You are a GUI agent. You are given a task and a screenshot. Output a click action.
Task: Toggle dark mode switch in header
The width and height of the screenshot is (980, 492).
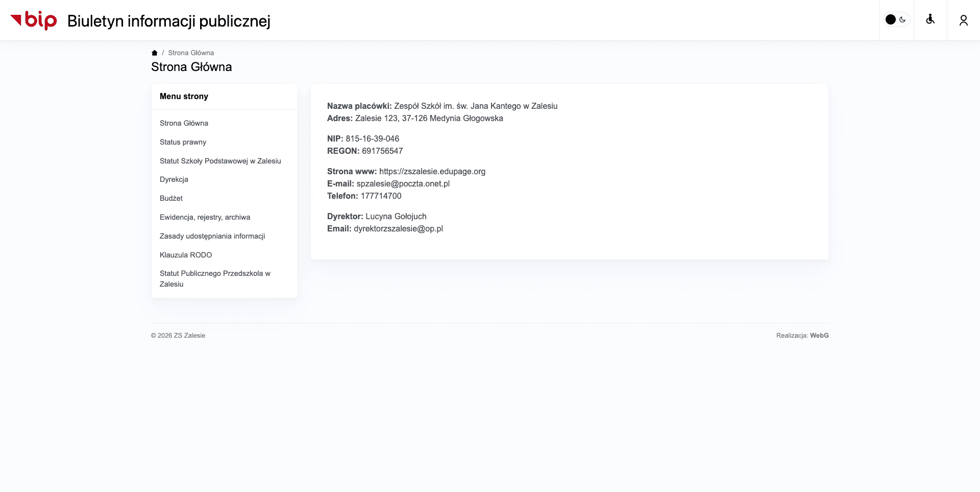click(896, 19)
